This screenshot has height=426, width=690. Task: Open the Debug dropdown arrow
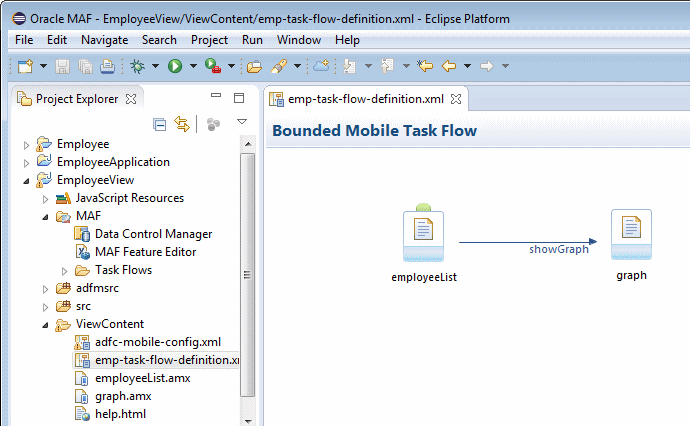[x=155, y=66]
